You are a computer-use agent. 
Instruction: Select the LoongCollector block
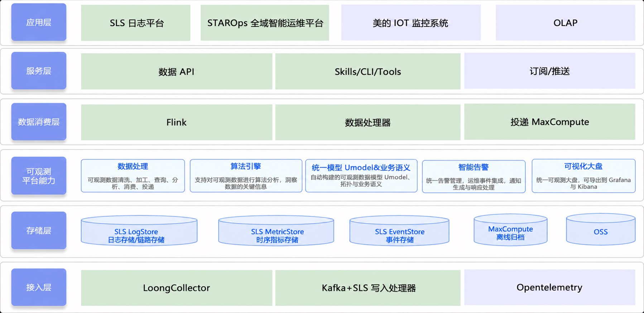[177, 288]
